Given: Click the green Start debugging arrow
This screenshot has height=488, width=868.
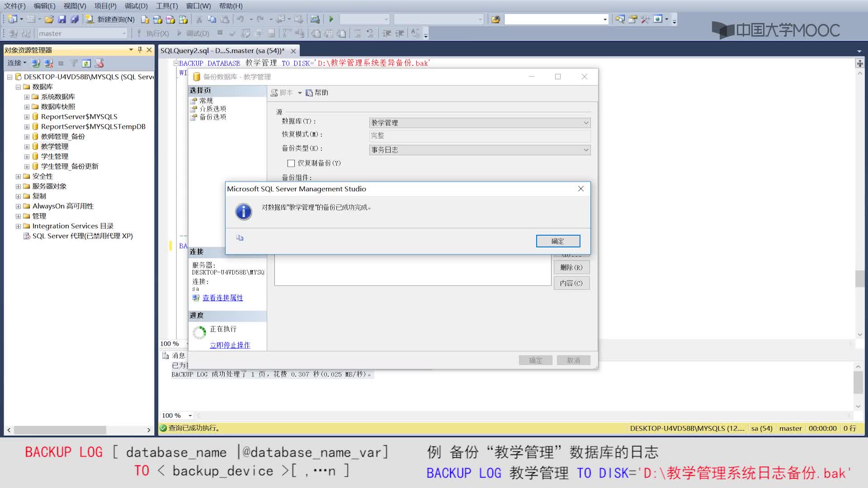Looking at the screenshot, I should click(331, 19).
